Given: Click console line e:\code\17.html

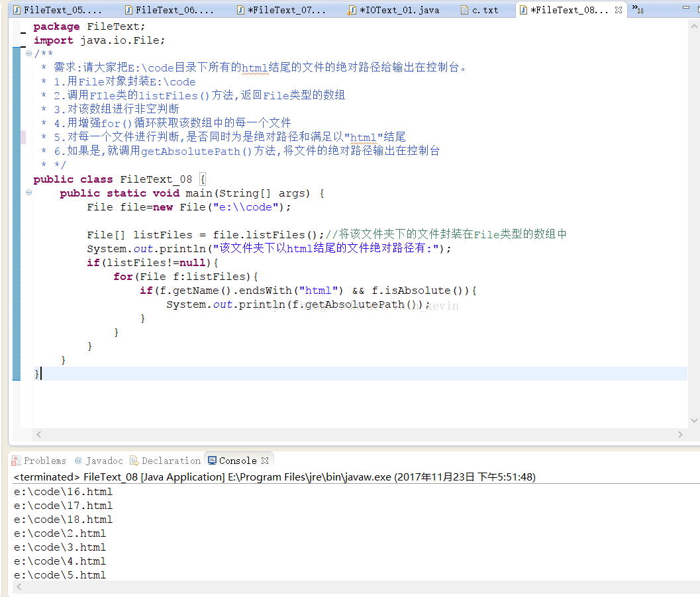Looking at the screenshot, I should 64,506.
